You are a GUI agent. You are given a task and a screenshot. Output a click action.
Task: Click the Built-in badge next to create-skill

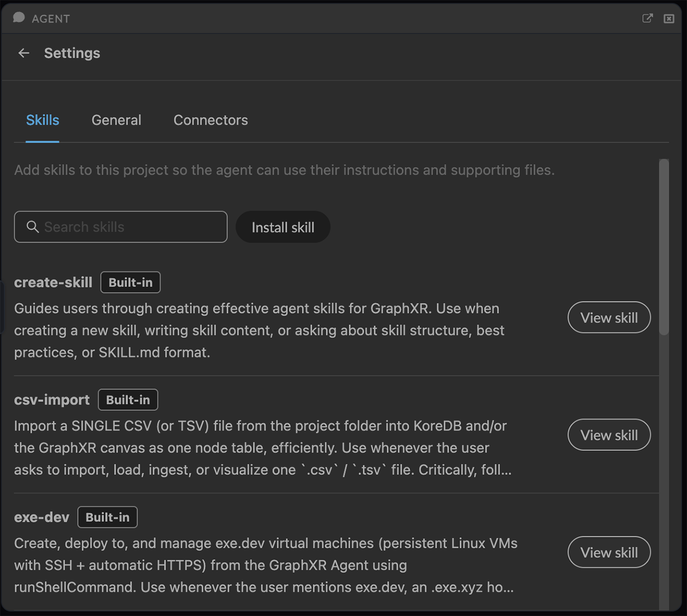coord(131,282)
